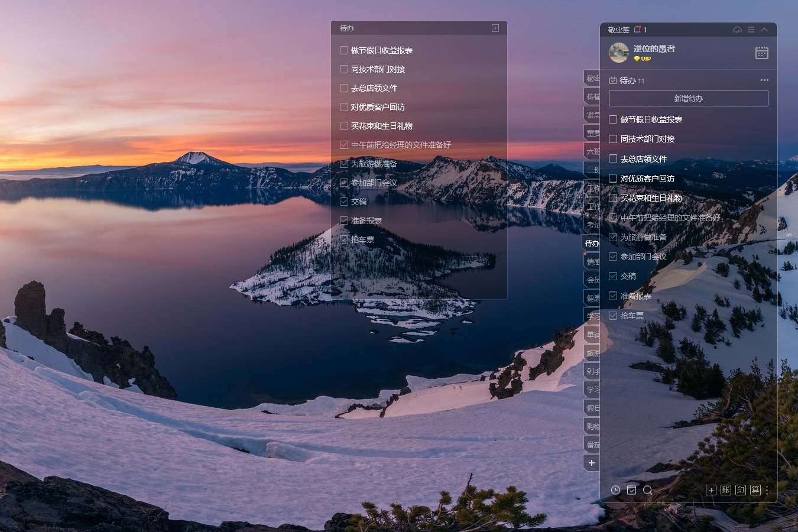Open the search magnifier in bottom toolbar
Viewport: 798px width, 532px height.
coord(647,490)
